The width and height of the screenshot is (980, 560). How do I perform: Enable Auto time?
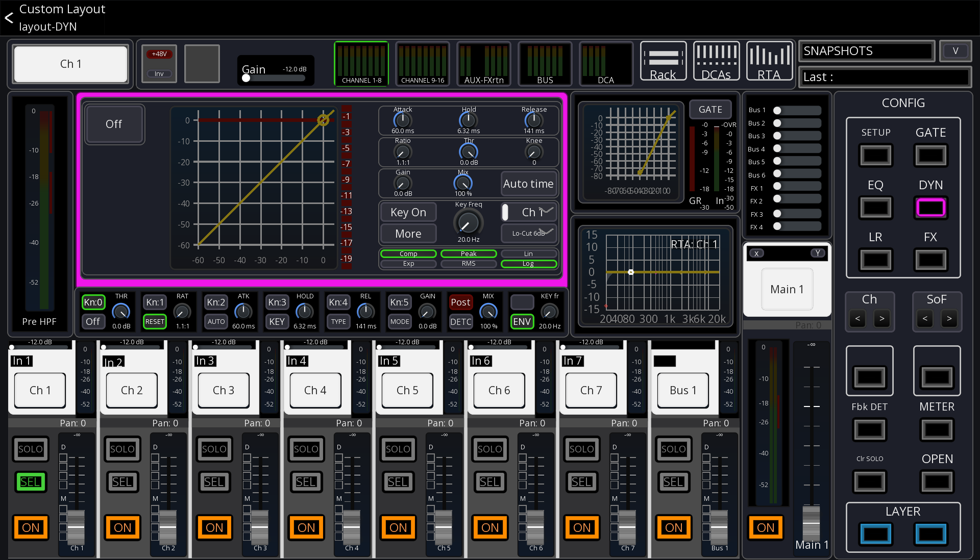[x=528, y=184]
